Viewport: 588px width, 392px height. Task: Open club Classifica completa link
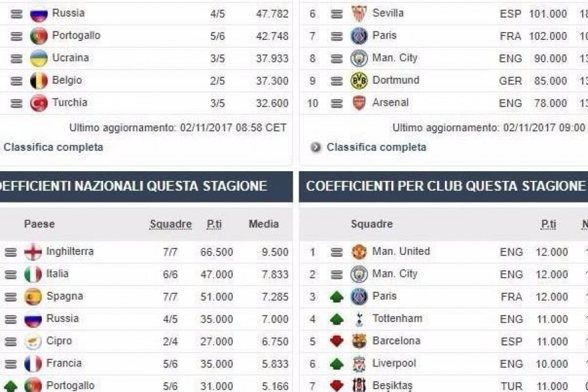click(376, 147)
